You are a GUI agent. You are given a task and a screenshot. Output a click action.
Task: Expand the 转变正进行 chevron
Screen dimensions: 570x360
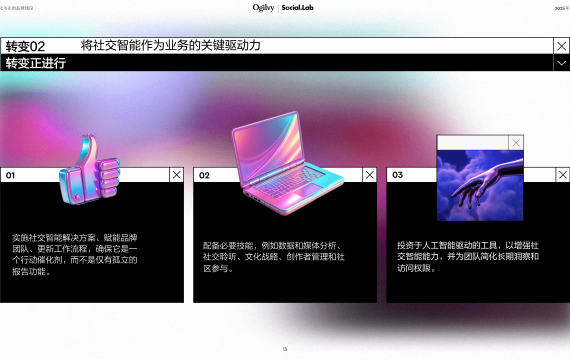pyautogui.click(x=561, y=63)
